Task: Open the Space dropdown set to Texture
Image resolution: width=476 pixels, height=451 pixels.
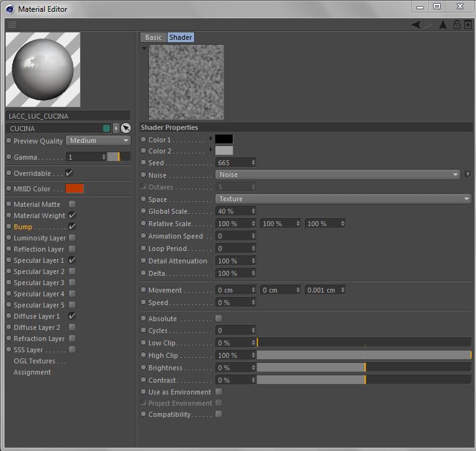Action: 343,199
